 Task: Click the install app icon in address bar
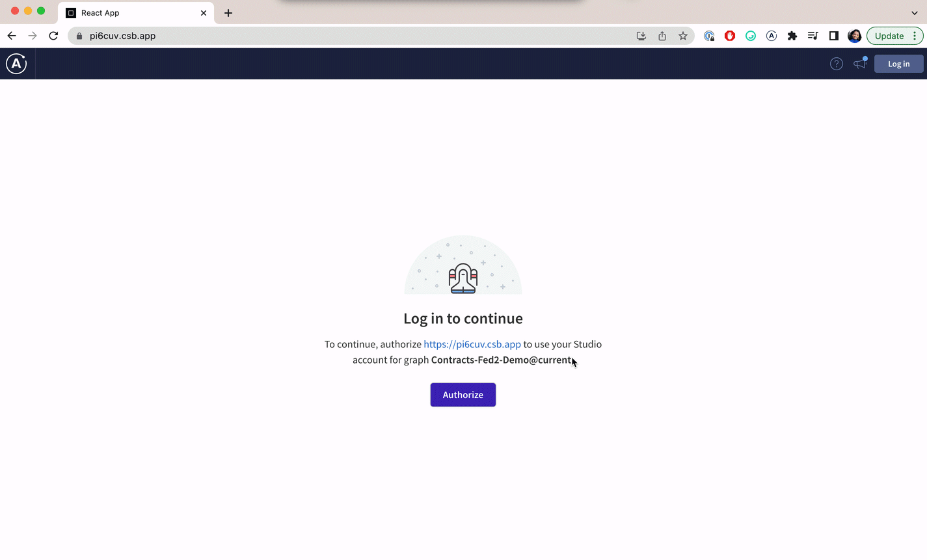tap(641, 36)
